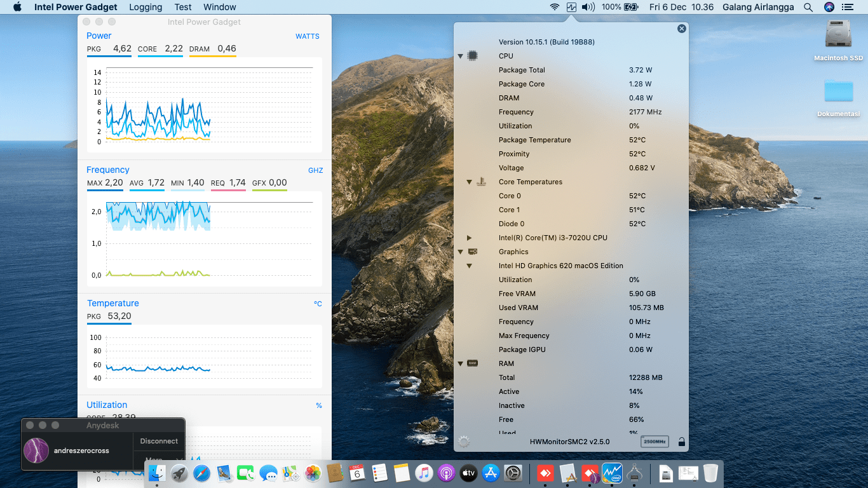Open Notification Center in menu bar
The width and height of the screenshot is (868, 488).
pos(848,7)
